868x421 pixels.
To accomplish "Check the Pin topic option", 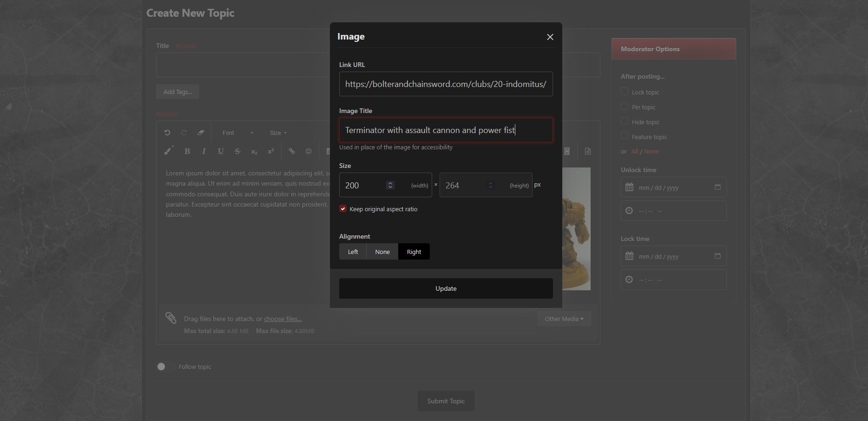I will (x=625, y=107).
